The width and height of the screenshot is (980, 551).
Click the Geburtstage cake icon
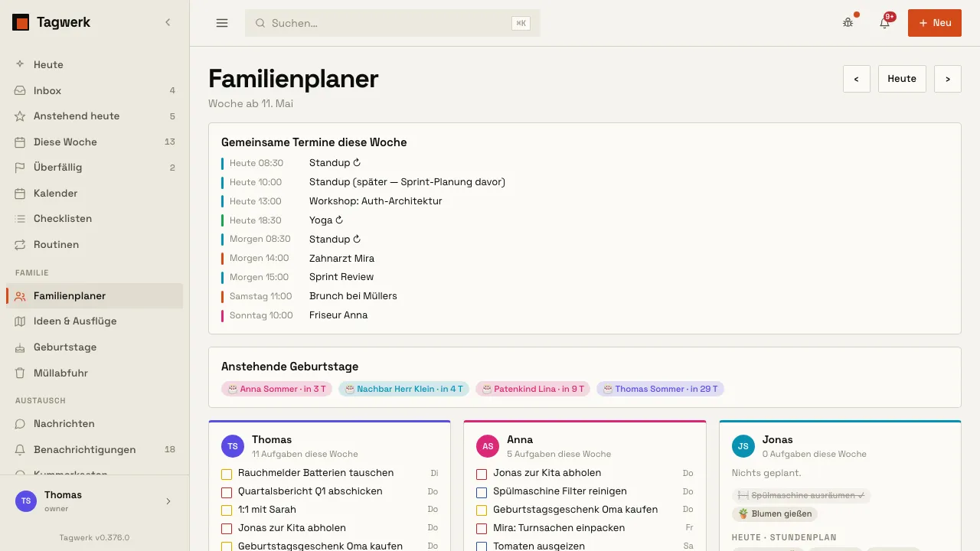click(x=20, y=347)
